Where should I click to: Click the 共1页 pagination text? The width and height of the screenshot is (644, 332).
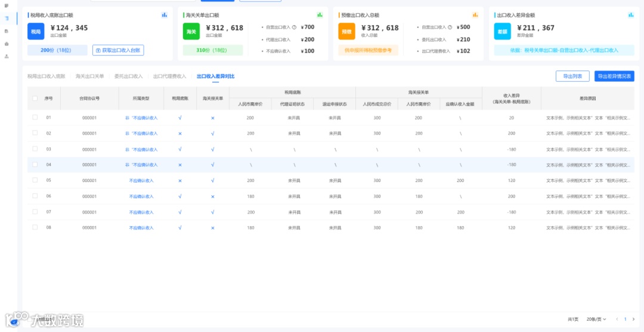click(573, 319)
